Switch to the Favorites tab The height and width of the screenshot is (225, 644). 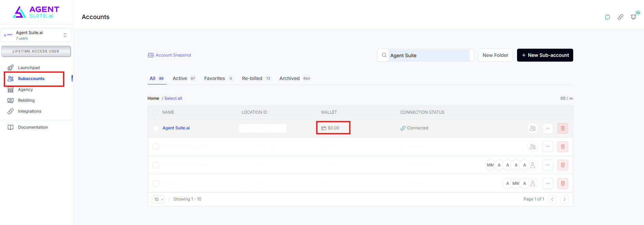pyautogui.click(x=219, y=78)
